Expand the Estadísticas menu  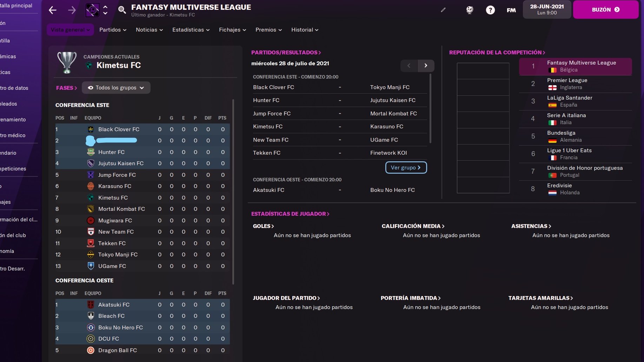point(191,30)
